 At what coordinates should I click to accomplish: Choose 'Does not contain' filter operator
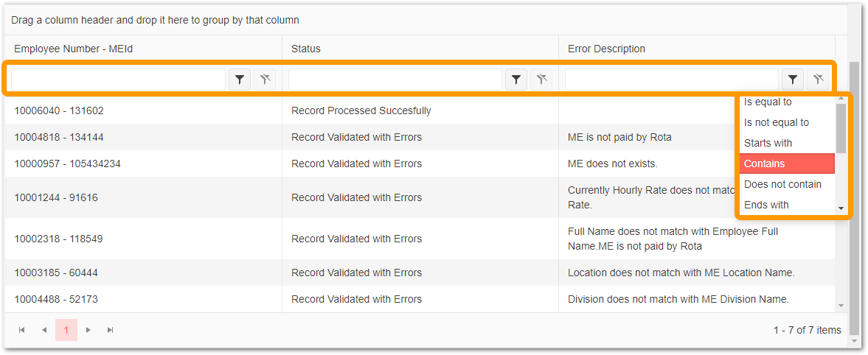(x=782, y=184)
